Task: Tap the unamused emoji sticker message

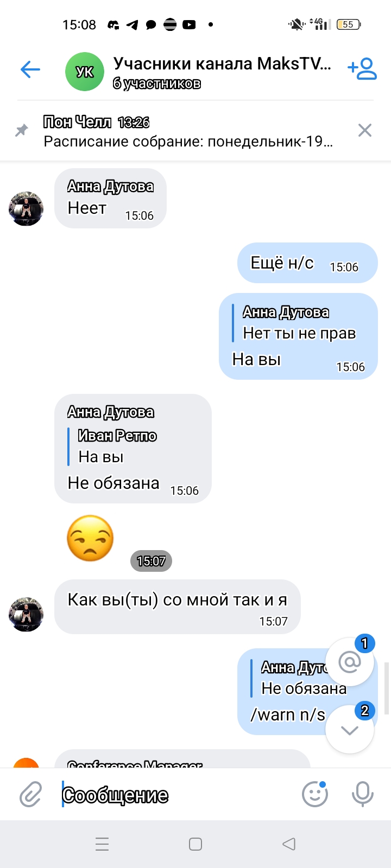Action: click(x=90, y=538)
